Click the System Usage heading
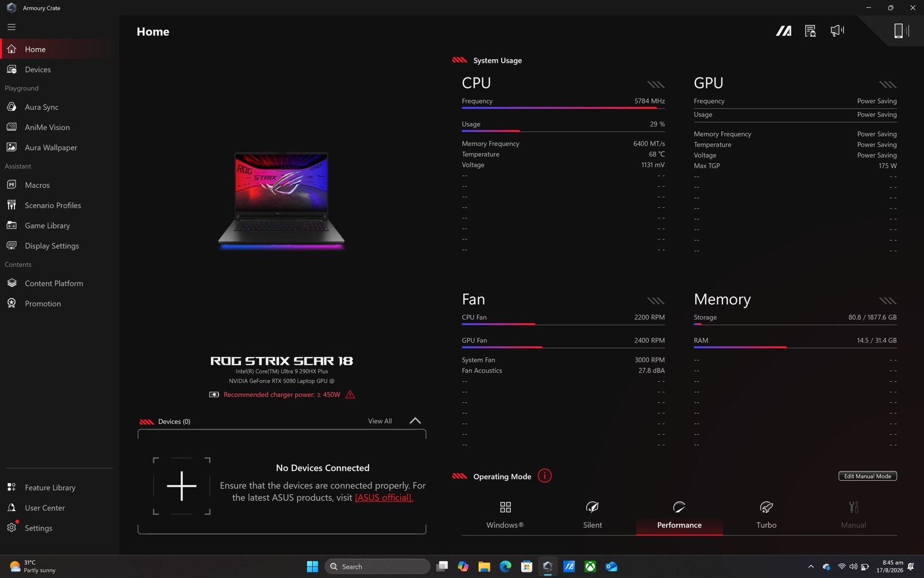Viewport: 924px width, 578px height. click(x=497, y=61)
